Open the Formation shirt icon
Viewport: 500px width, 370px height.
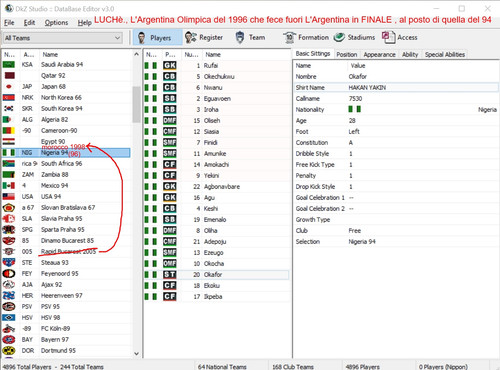[x=289, y=37]
